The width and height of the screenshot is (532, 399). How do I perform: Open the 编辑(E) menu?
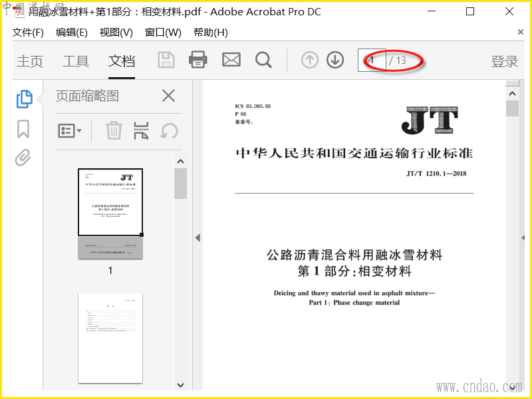(72, 33)
